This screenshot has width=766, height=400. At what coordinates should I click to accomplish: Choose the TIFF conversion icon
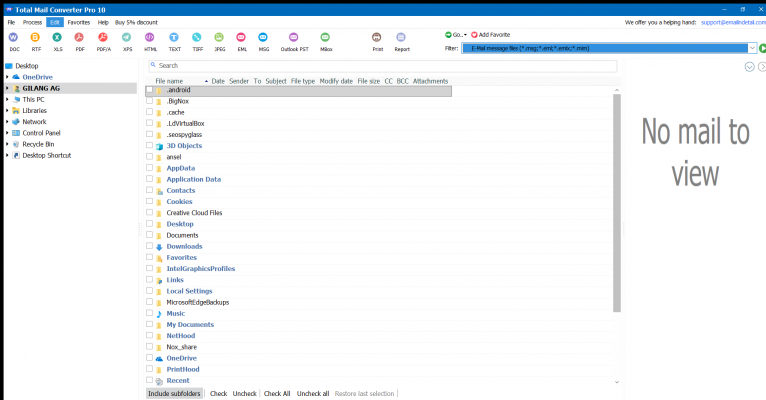[x=197, y=38]
